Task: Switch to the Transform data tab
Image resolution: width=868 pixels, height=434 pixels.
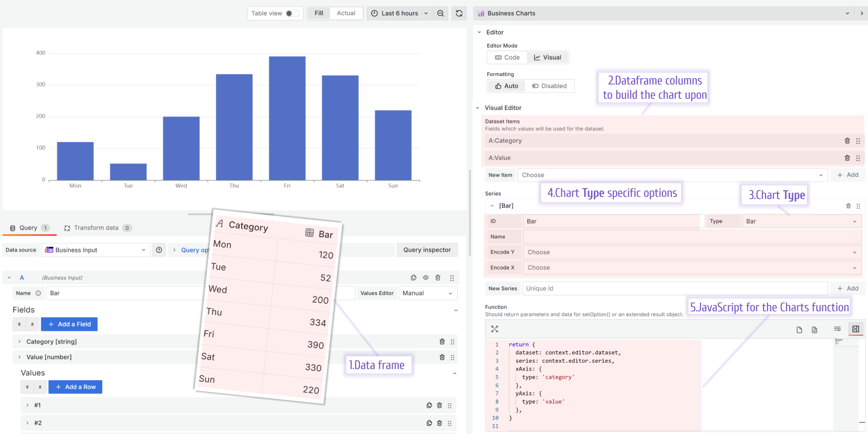Action: tap(96, 228)
